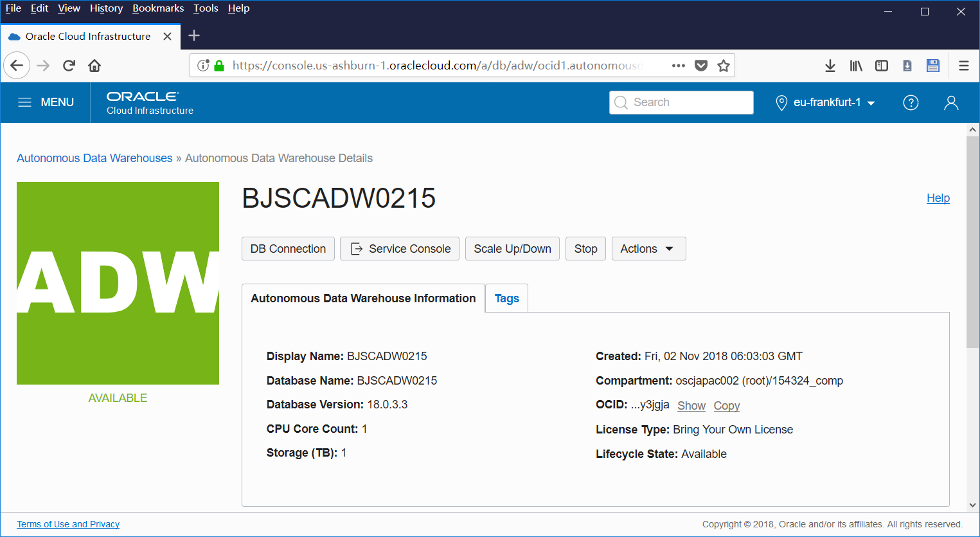Viewport: 980px width, 537px height.
Task: Open a new browser tab with plus
Action: [194, 36]
